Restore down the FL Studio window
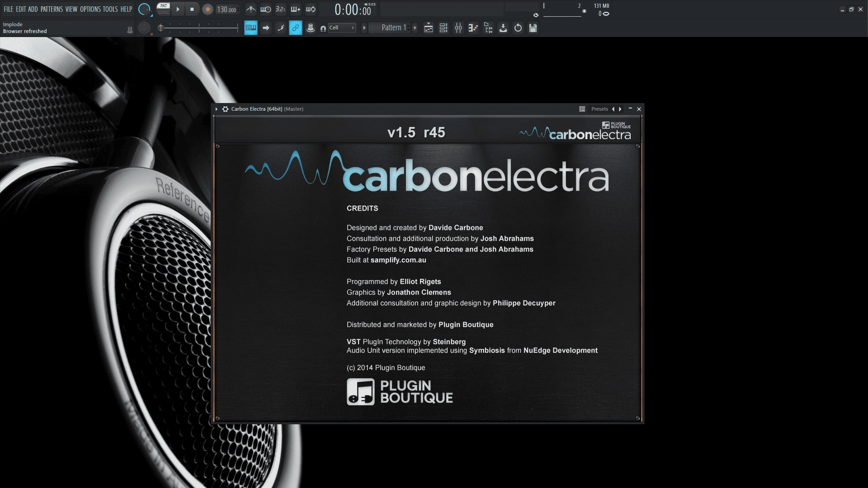Screen dimensions: 868x488 [851, 9]
